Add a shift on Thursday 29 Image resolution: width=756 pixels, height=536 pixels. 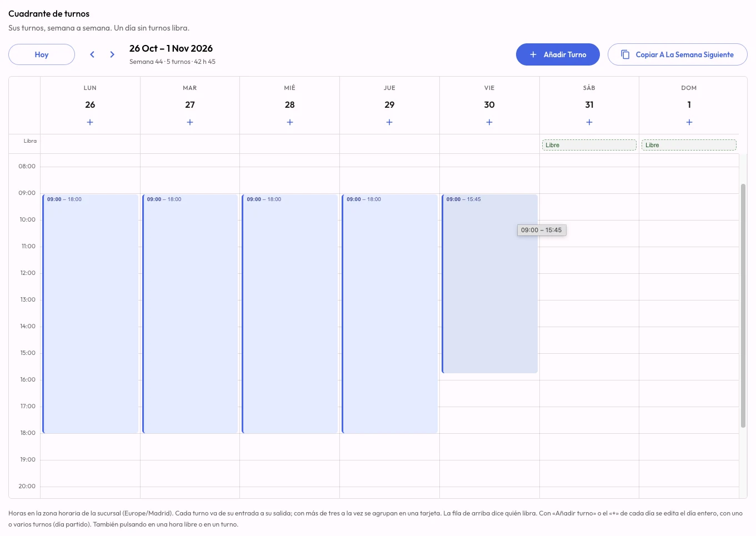click(x=389, y=122)
